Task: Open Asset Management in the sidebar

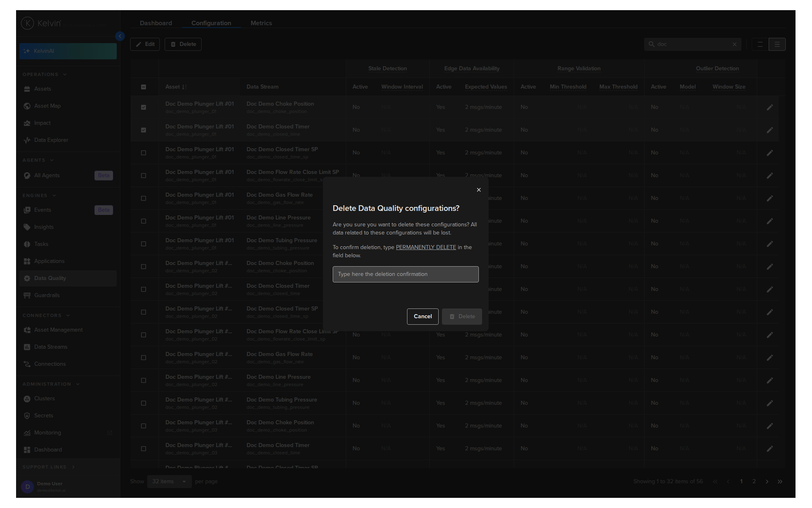Action: pos(68,330)
